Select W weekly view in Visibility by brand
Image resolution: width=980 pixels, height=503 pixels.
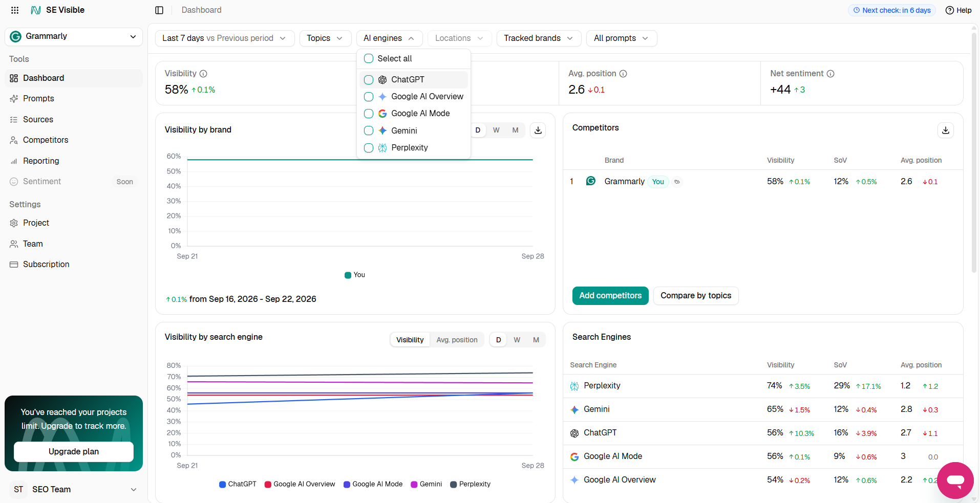point(496,130)
